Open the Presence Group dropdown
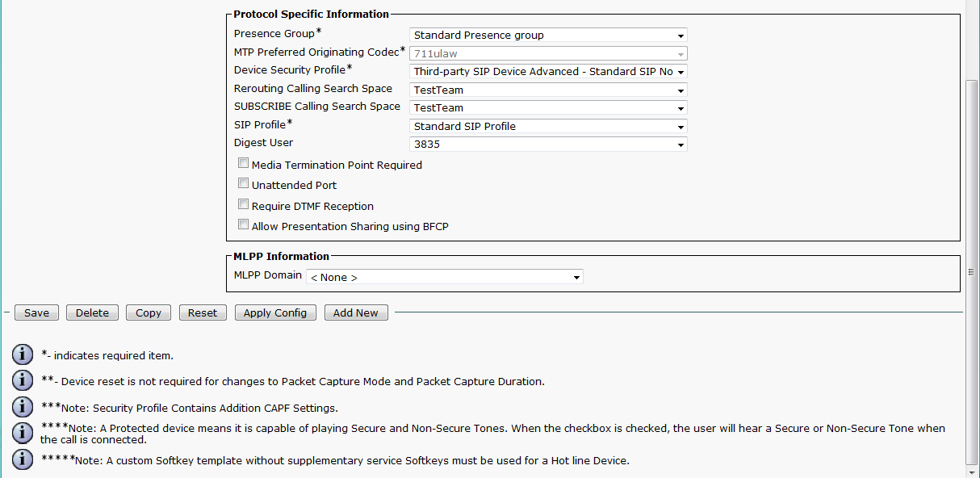This screenshot has width=980, height=478. [x=548, y=36]
